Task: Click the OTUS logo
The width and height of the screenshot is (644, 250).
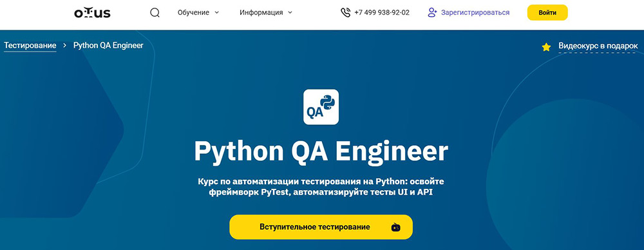Action: (x=92, y=13)
